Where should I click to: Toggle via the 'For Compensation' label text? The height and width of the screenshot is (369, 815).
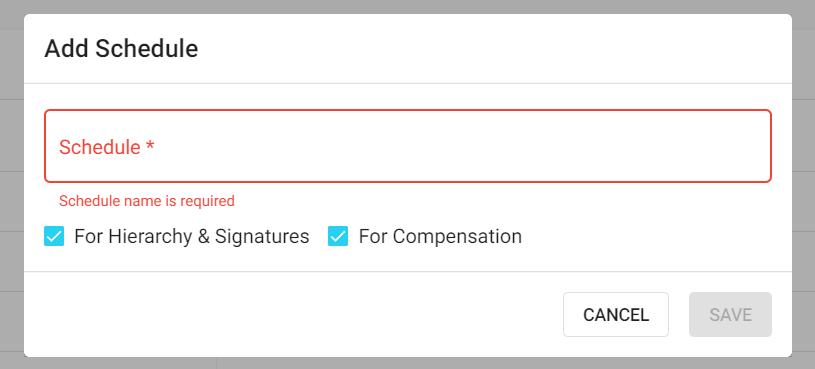point(440,236)
